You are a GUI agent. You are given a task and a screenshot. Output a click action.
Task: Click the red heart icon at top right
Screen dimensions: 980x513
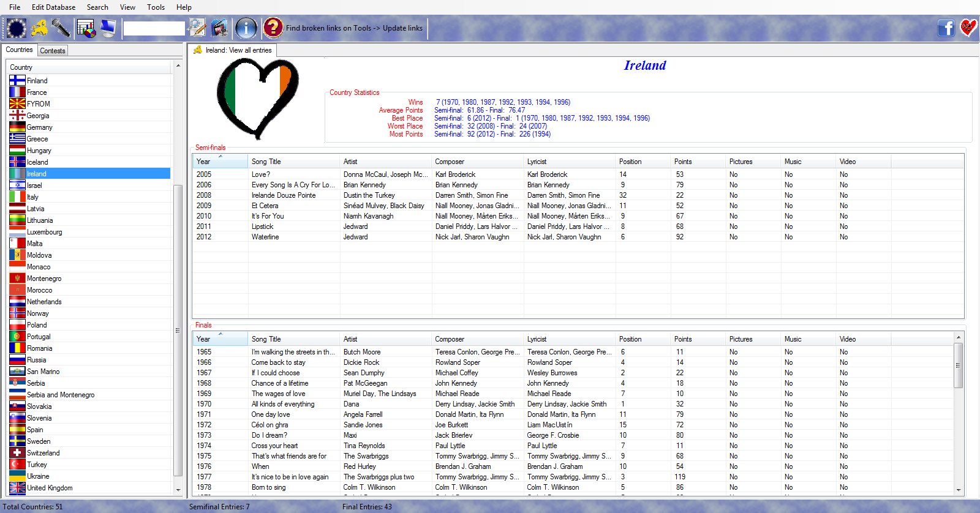point(968,28)
